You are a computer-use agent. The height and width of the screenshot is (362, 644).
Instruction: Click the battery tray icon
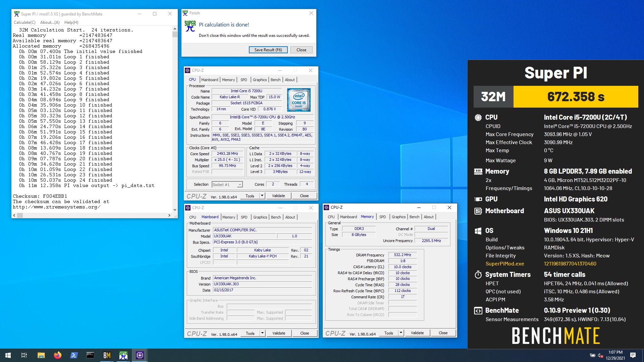coord(593,355)
